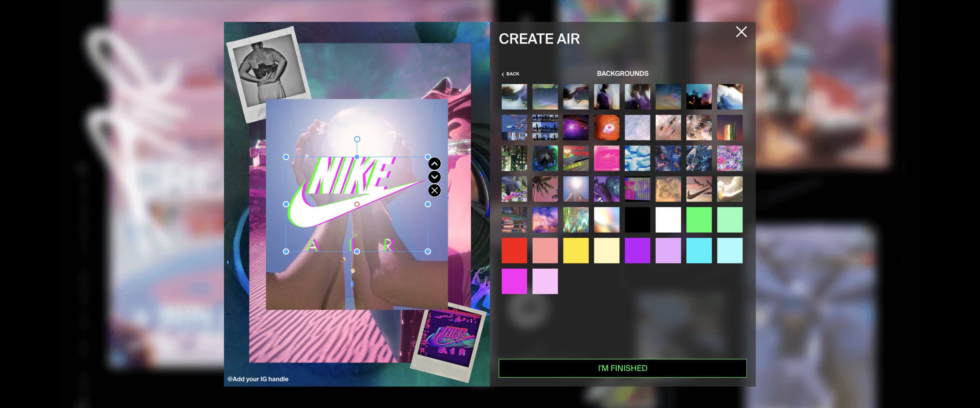
Task: Click the I'M FINISHED button
Action: tap(622, 368)
